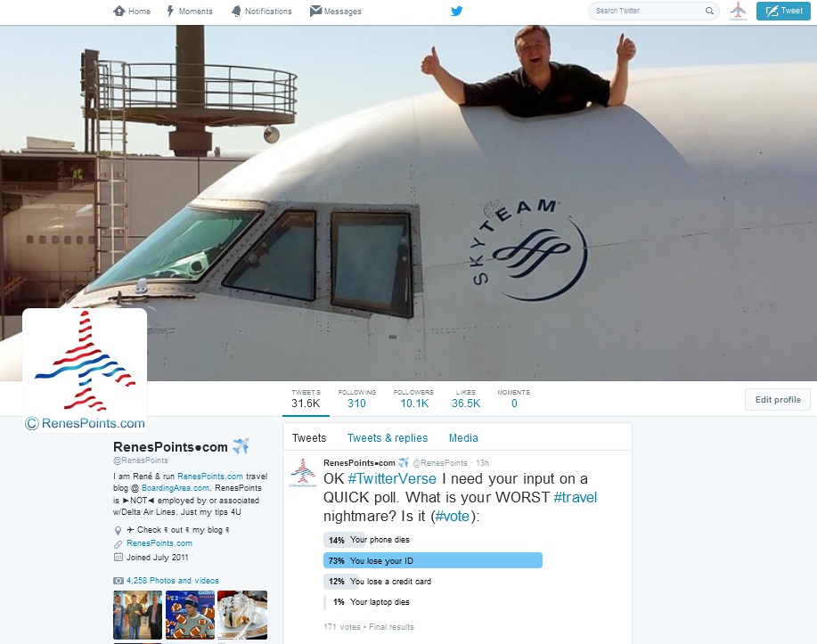Open the account avatar menu in the top bar
817x644 pixels.
[x=738, y=11]
